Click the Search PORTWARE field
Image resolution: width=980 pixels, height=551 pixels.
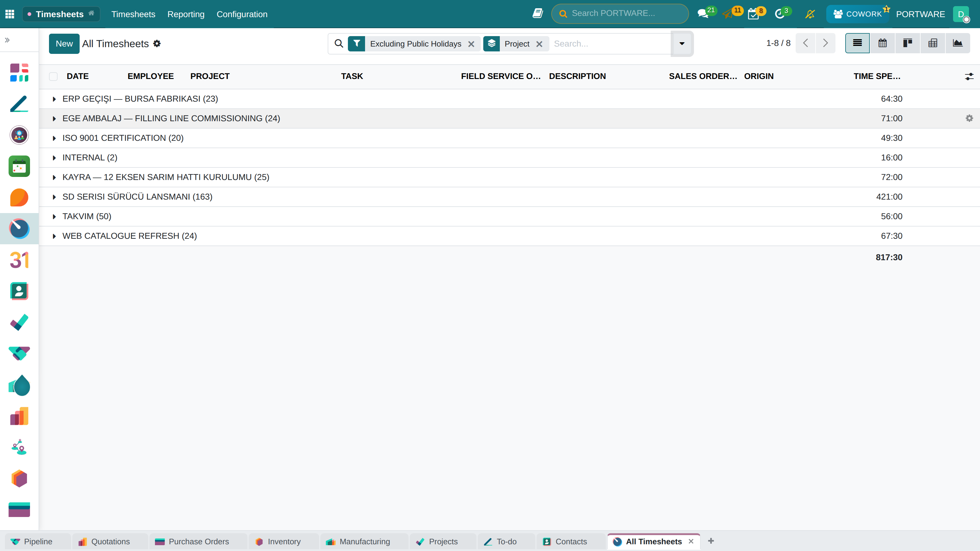coord(620,13)
